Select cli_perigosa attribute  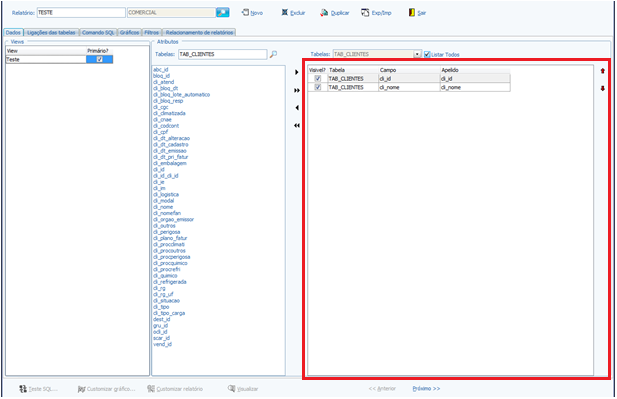[x=166, y=232]
